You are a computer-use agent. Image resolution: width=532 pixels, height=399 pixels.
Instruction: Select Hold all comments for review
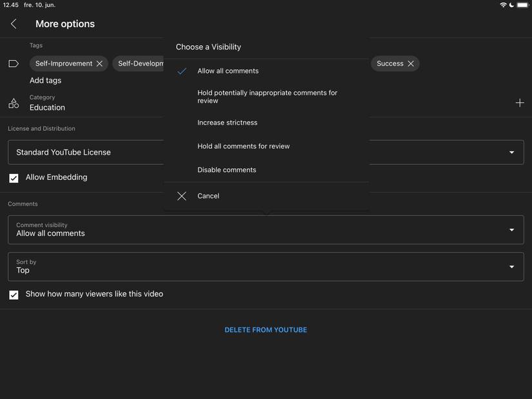tap(243, 146)
